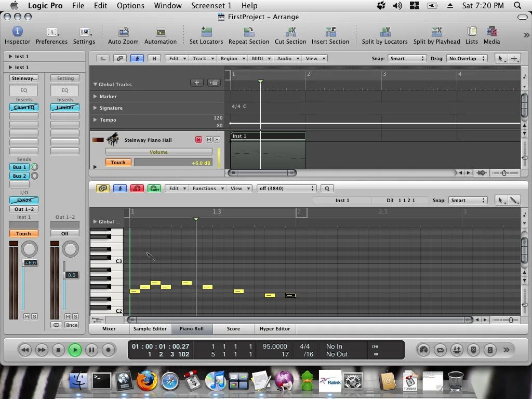Image resolution: width=532 pixels, height=399 pixels.
Task: Toggle the Piano Roll MIDI IN button
Action: pyautogui.click(x=137, y=188)
